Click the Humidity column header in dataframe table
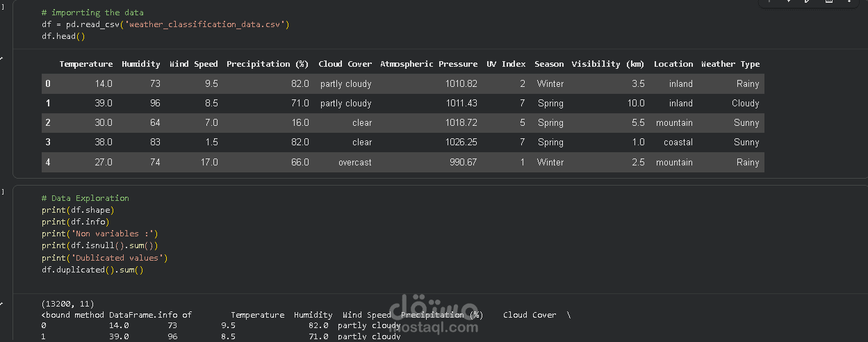The image size is (868, 342). click(141, 64)
